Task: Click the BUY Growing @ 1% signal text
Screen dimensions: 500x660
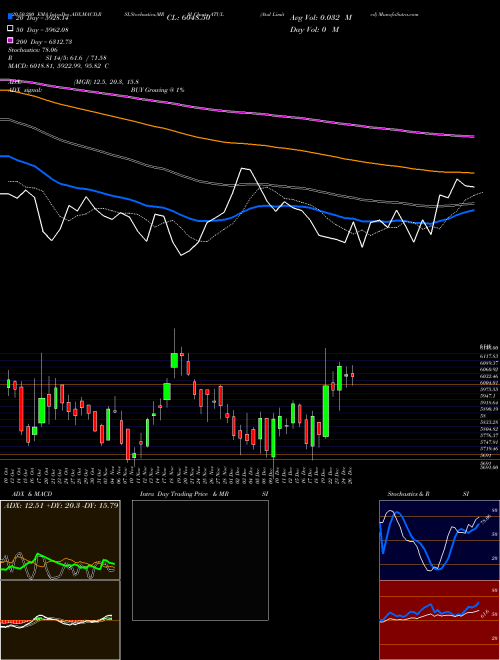Action: 157,90
